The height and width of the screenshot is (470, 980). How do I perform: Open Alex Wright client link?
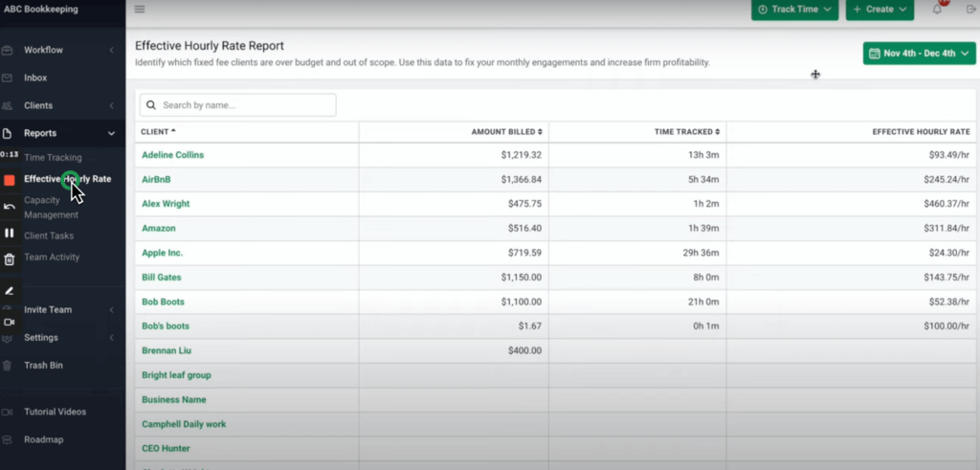tap(166, 204)
